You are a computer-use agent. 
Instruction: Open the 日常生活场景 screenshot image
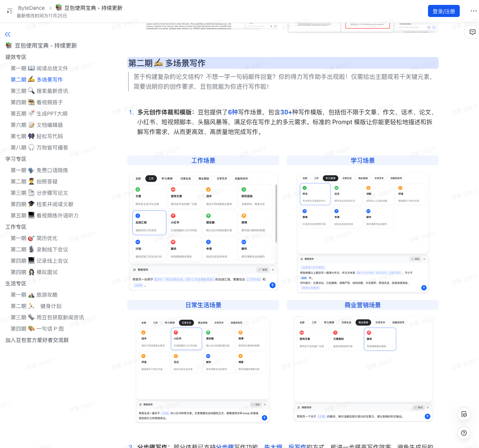pos(203,370)
